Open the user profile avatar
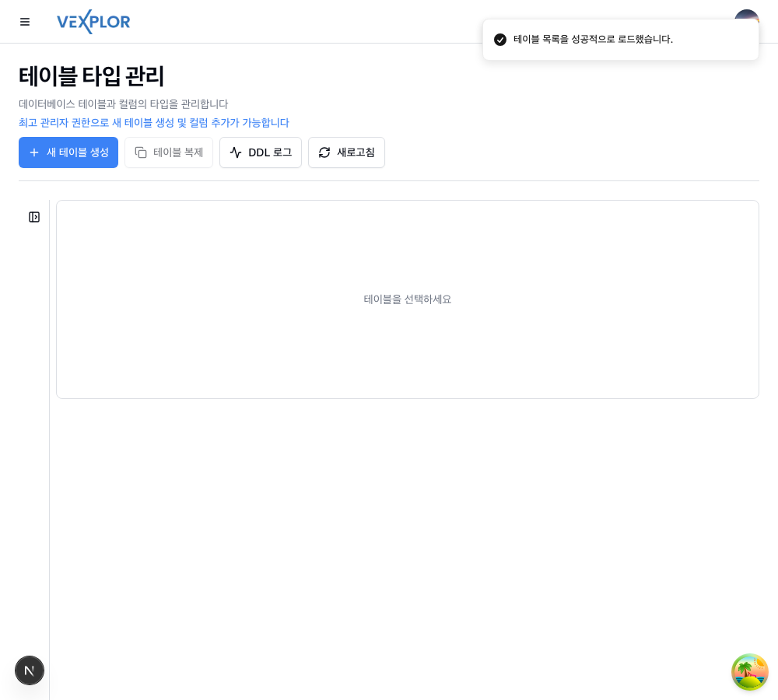This screenshot has width=778, height=700. pos(747,15)
